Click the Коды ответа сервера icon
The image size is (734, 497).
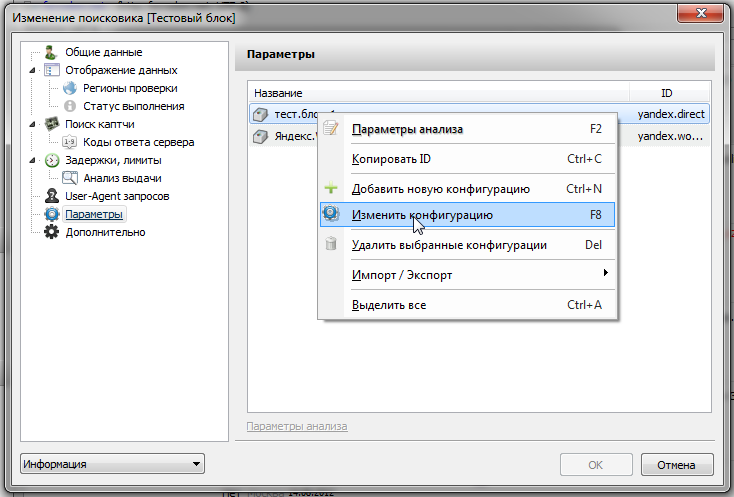(x=70, y=142)
